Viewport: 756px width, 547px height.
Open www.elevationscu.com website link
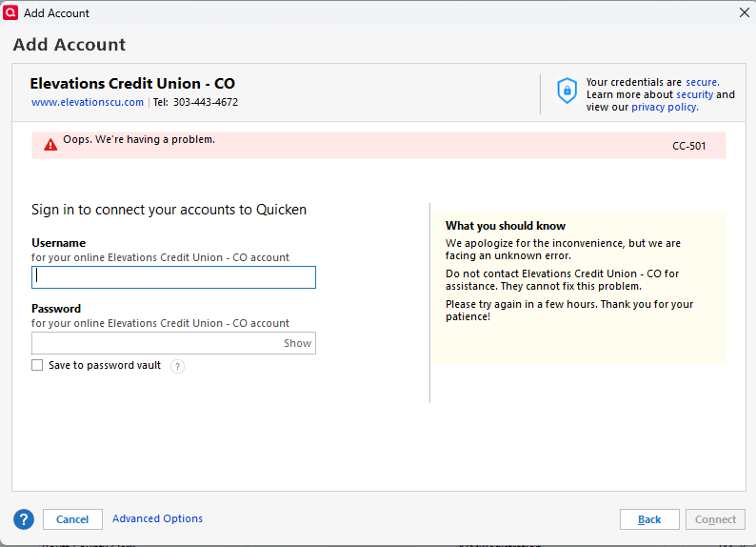(88, 102)
